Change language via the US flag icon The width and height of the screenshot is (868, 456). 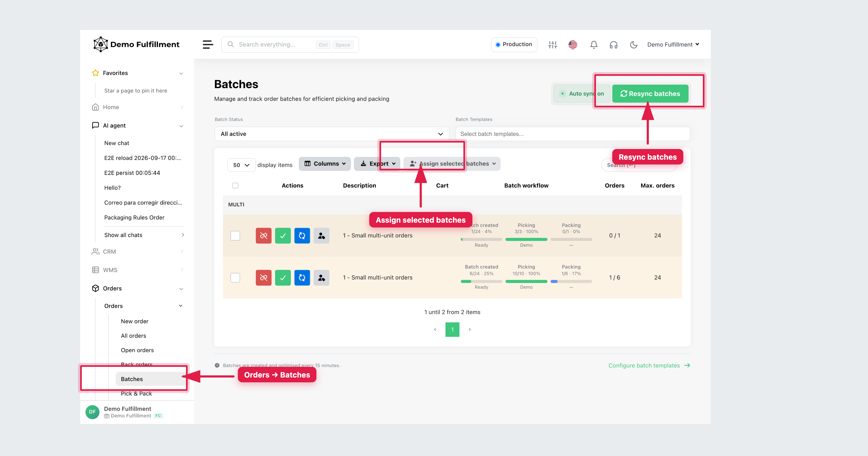pos(573,45)
